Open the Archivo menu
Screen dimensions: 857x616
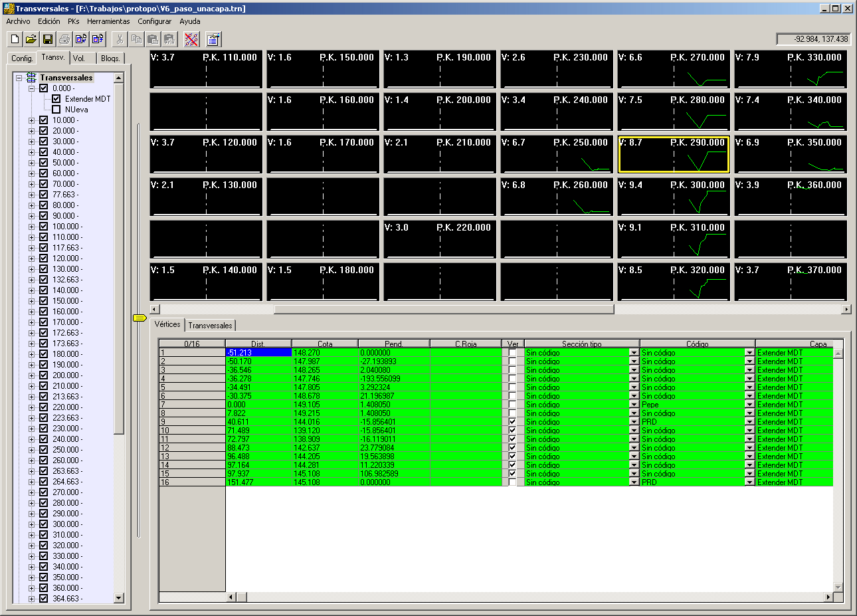[18, 21]
